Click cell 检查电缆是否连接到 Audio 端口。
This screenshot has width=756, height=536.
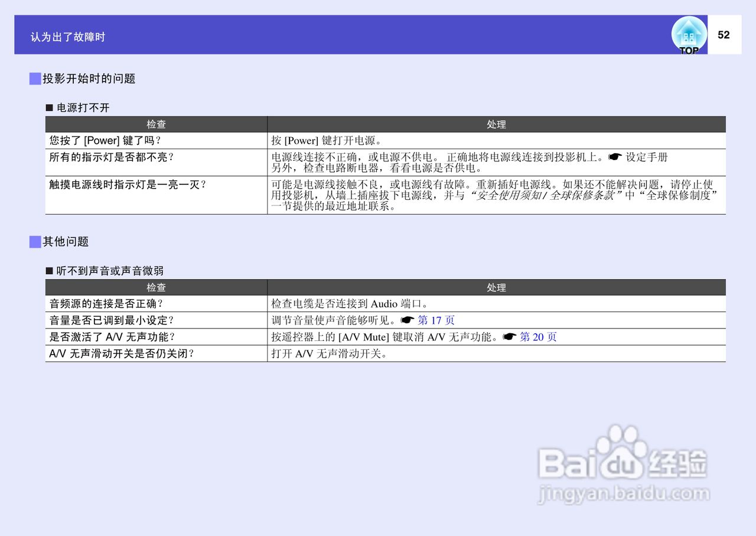click(x=496, y=304)
